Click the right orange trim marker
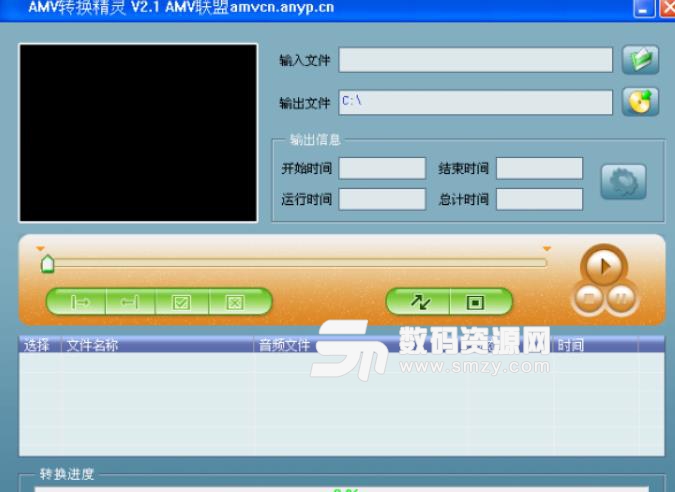This screenshot has height=492, width=675. [x=547, y=248]
